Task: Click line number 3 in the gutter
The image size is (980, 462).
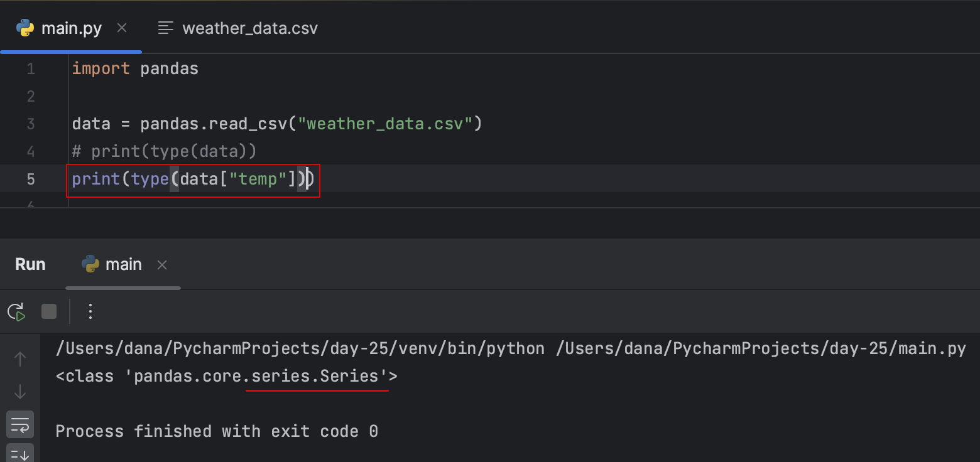Action: coord(31,124)
